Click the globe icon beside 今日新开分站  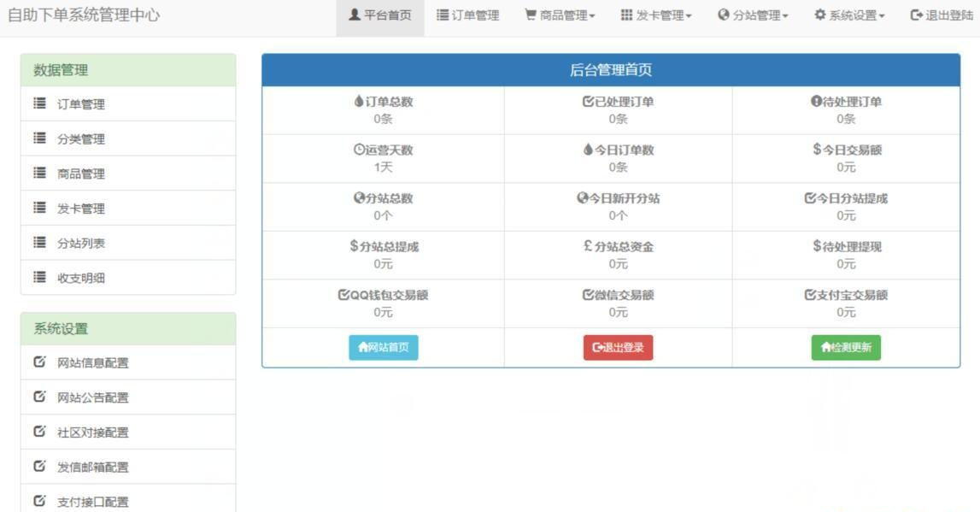583,197
